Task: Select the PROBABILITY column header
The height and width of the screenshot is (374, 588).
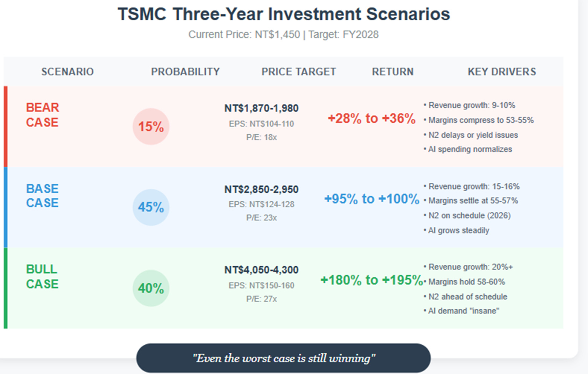Action: [x=185, y=71]
